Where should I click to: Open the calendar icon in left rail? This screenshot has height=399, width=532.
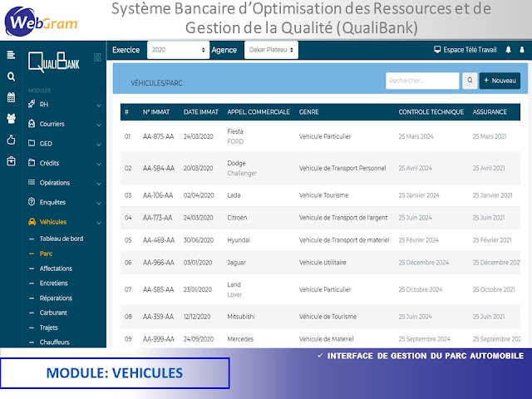pos(11,97)
